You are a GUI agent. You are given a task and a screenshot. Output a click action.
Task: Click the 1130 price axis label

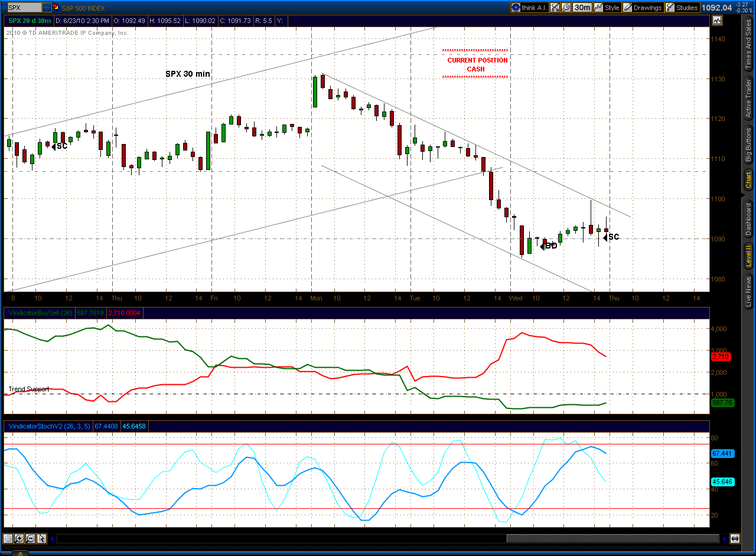coord(718,79)
